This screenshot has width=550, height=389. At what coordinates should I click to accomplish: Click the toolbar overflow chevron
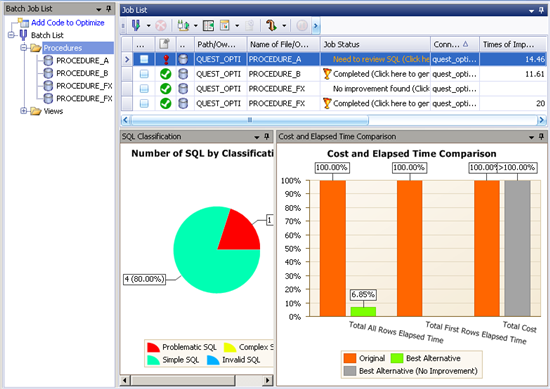pyautogui.click(x=316, y=26)
